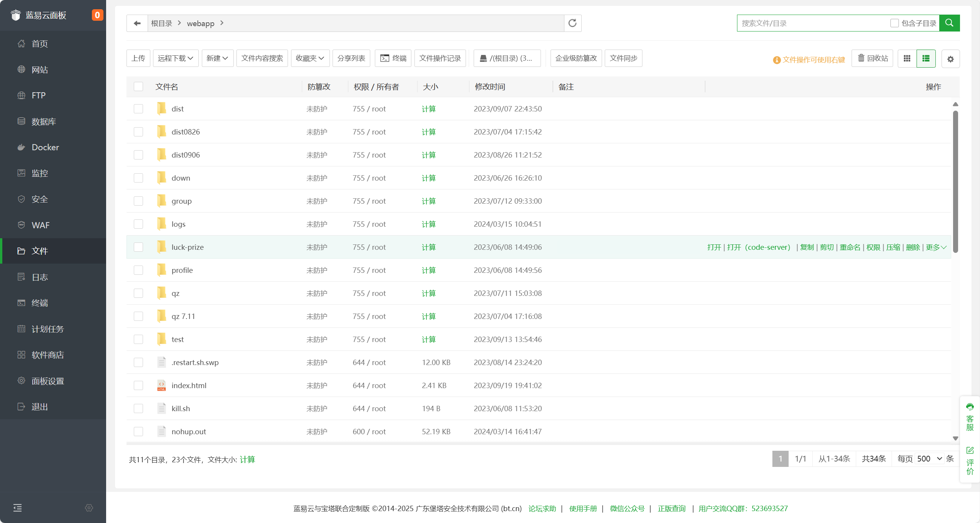The height and width of the screenshot is (523, 980).
Task: Open WAF in sidebar
Action: point(53,225)
